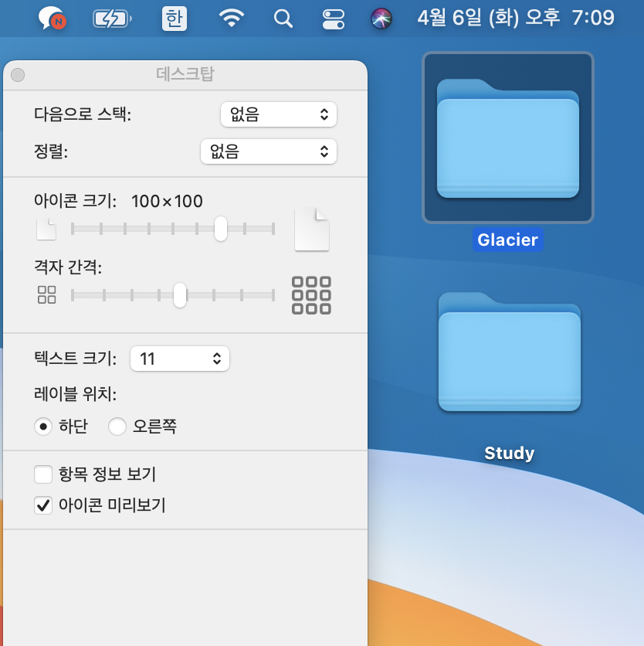
Task: Open the 다음으로 스택 dropdown
Action: click(279, 114)
